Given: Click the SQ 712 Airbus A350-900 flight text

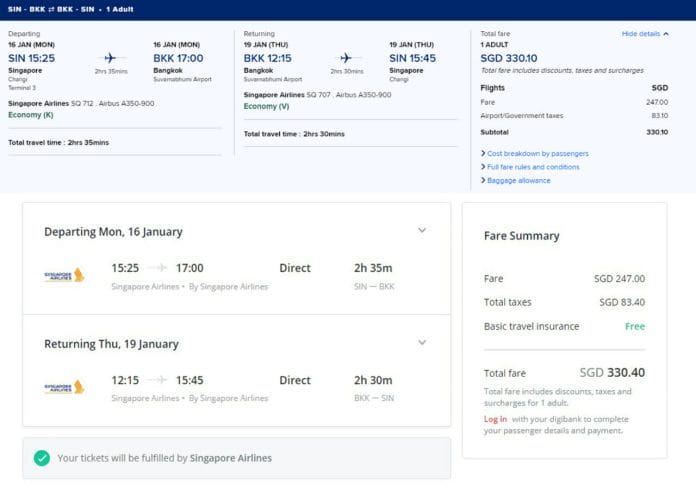Looking at the screenshot, I should point(113,103).
